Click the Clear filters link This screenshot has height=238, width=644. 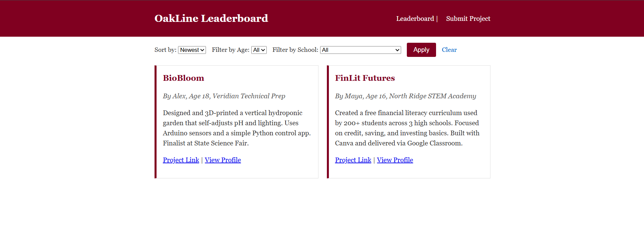point(449,50)
